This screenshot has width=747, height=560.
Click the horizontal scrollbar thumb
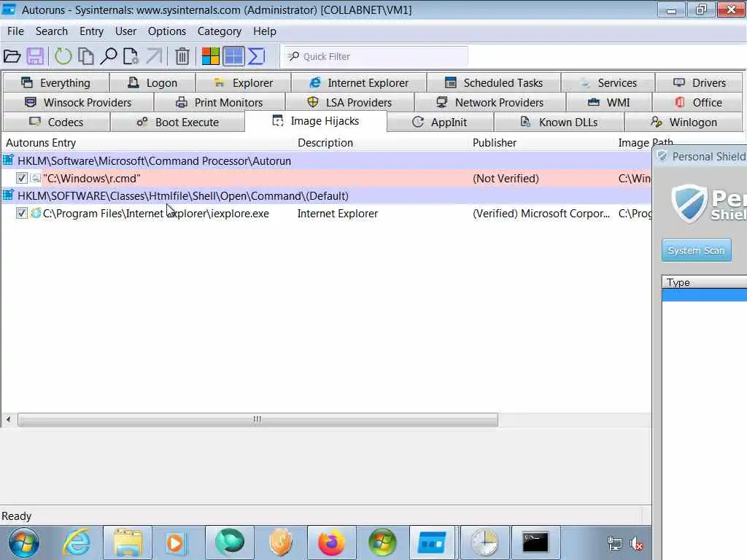(258, 419)
